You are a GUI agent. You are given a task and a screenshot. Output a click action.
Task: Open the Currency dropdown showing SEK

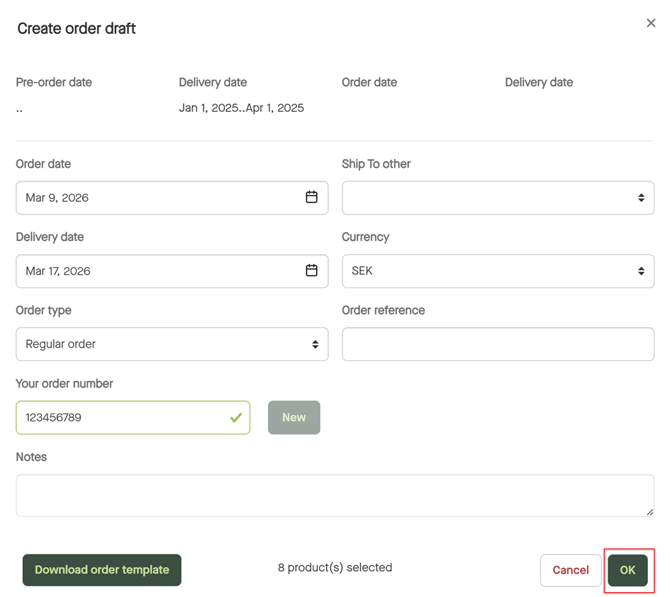498,271
